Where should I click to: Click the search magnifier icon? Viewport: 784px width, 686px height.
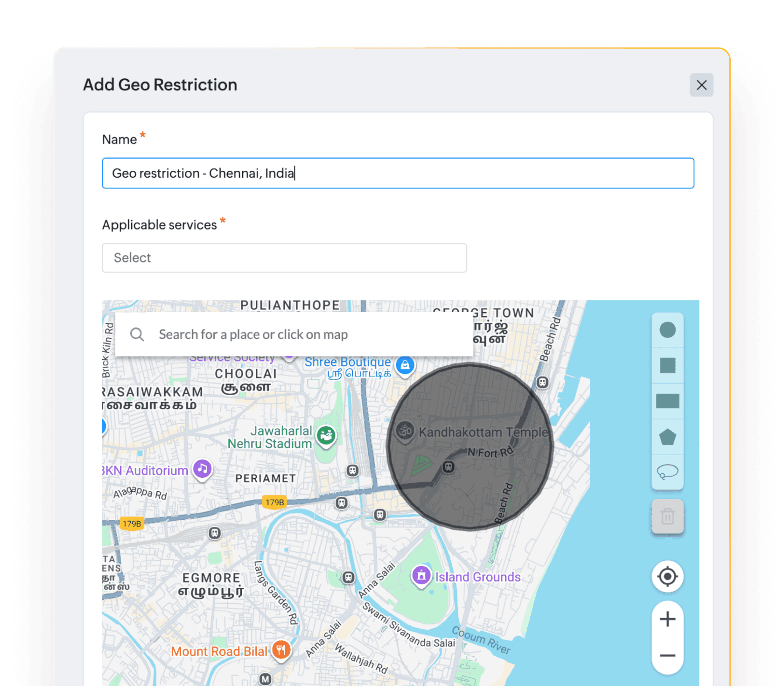tap(137, 334)
